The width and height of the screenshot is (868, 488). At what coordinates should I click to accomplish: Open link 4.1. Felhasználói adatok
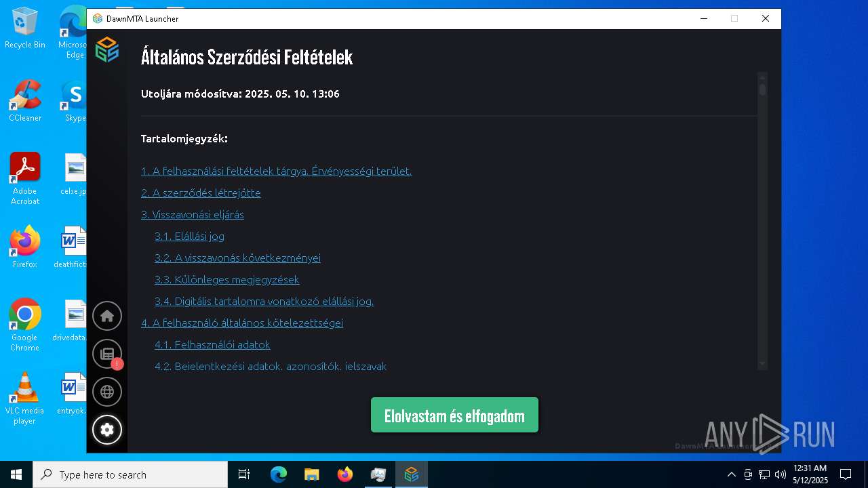point(212,344)
